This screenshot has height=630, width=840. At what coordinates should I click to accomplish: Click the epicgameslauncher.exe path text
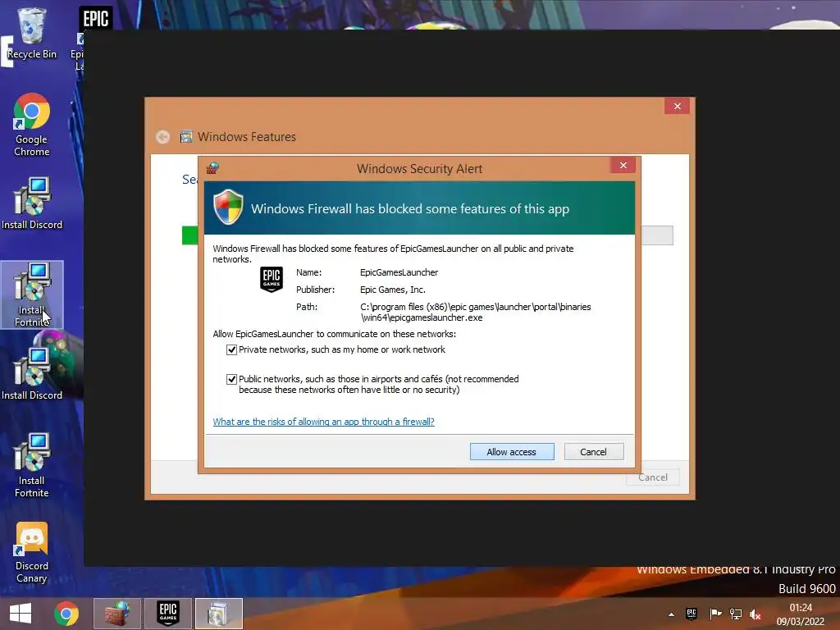coord(476,312)
